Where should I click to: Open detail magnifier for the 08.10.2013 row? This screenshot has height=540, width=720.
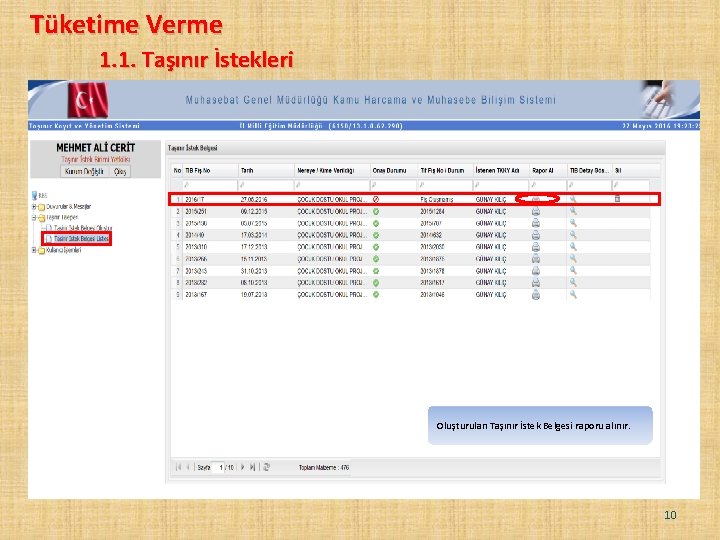[573, 283]
